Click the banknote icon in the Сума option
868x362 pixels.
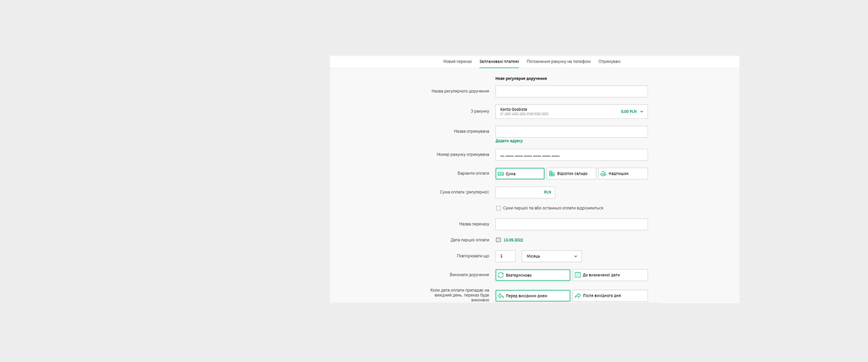[x=501, y=173]
